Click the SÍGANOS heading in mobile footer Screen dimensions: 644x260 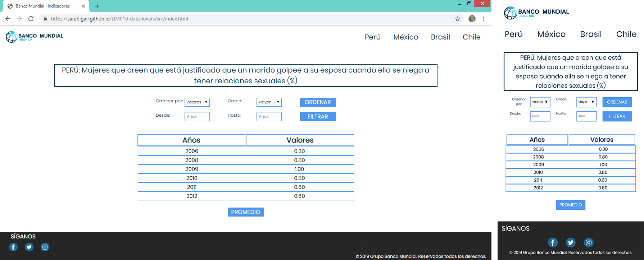coord(516,228)
